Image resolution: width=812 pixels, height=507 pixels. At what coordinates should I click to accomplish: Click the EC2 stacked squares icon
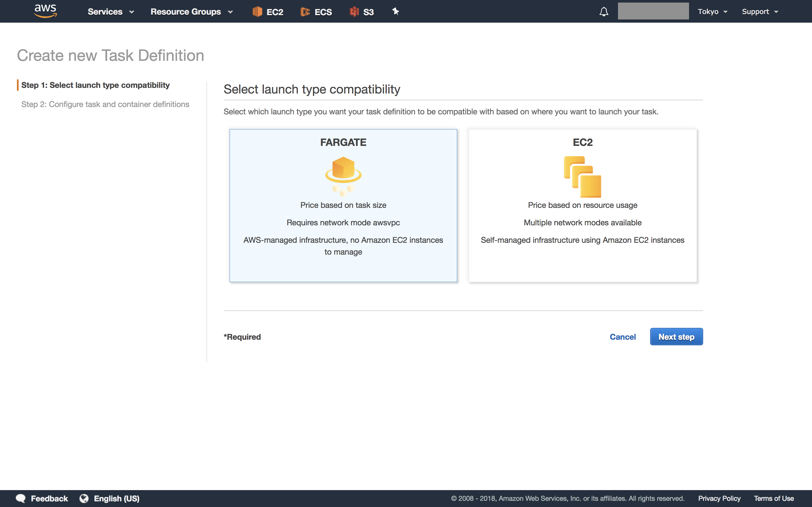[582, 176]
